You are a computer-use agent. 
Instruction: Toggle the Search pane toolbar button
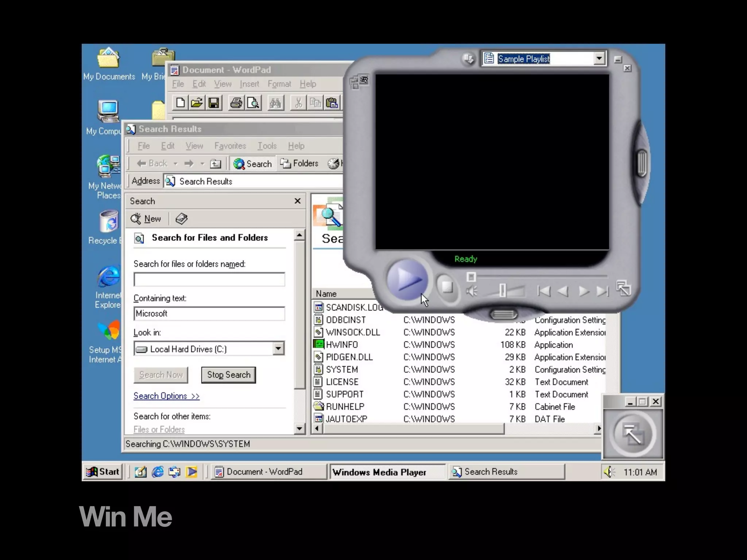point(253,164)
